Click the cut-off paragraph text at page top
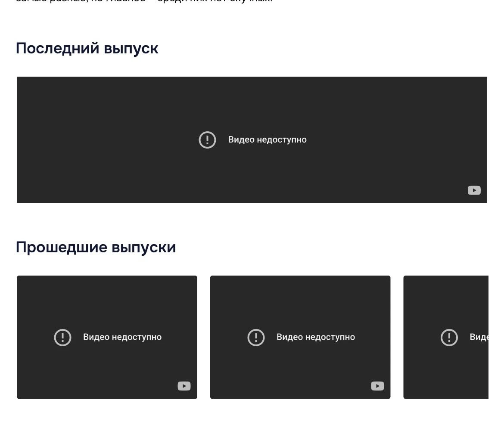The height and width of the screenshot is (428, 504). [x=144, y=1]
